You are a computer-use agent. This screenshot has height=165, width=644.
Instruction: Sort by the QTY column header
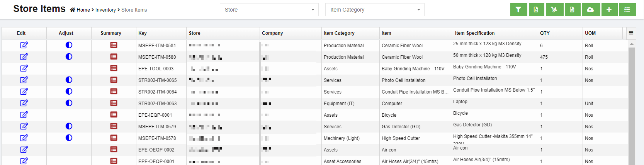click(x=545, y=33)
